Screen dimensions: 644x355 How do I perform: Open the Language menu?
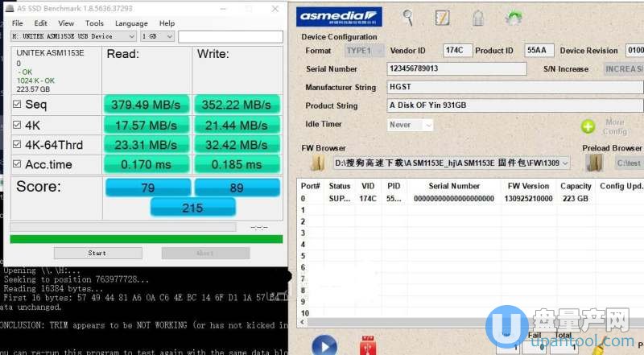tap(131, 23)
